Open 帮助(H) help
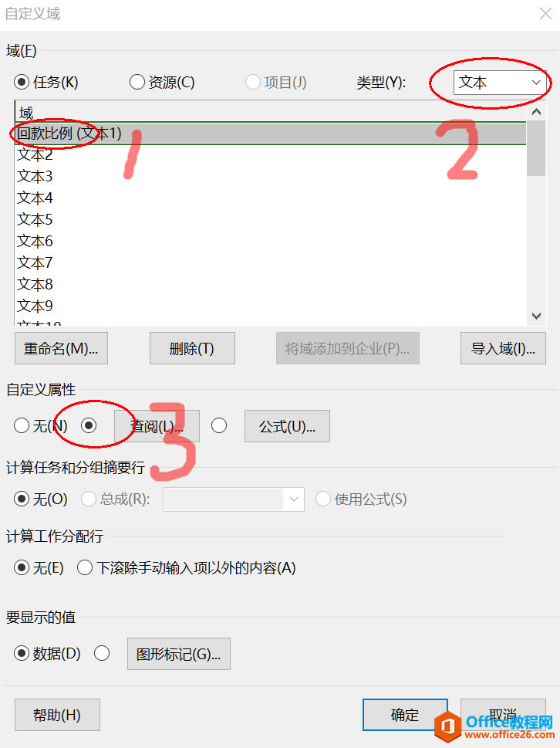The height and width of the screenshot is (748, 560). (x=57, y=715)
